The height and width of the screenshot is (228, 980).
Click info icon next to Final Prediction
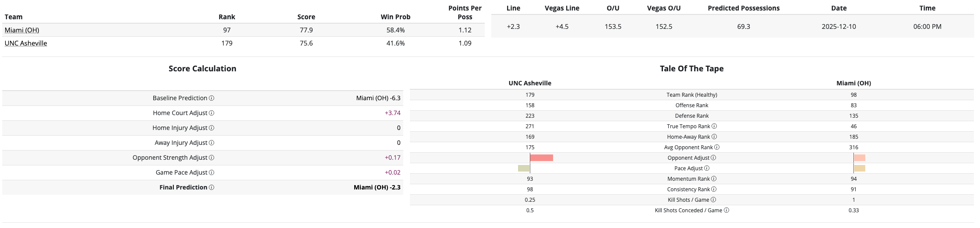tap(212, 187)
